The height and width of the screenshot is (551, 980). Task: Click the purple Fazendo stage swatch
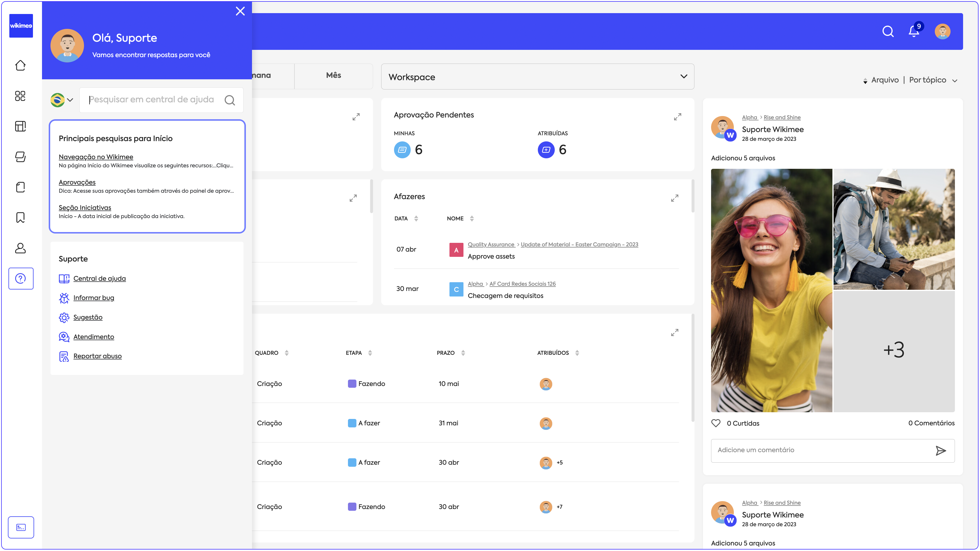point(352,384)
